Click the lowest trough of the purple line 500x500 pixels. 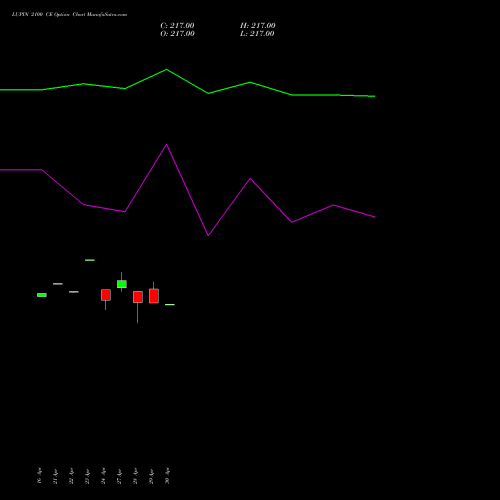[x=208, y=235]
